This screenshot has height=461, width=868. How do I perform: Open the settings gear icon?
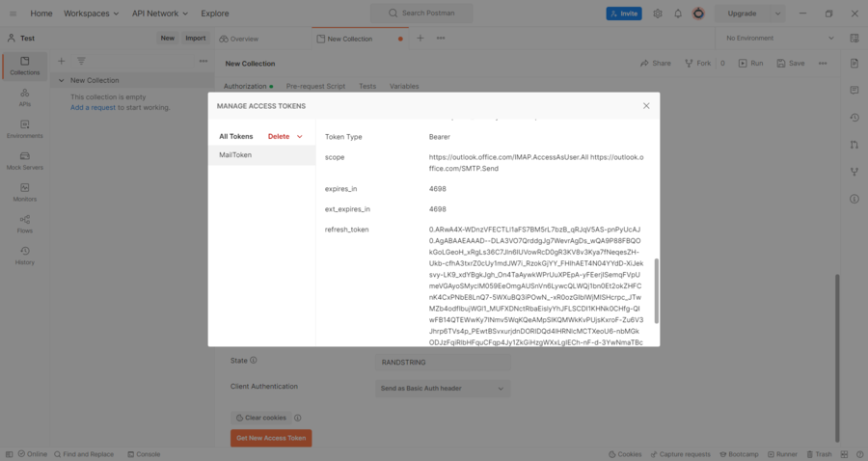(x=658, y=14)
